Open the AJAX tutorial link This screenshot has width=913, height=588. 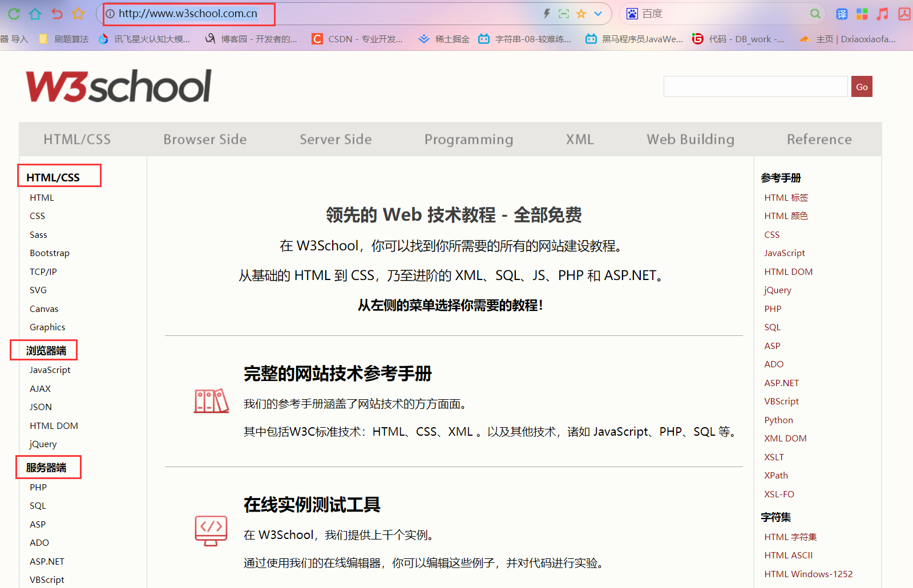pos(40,388)
